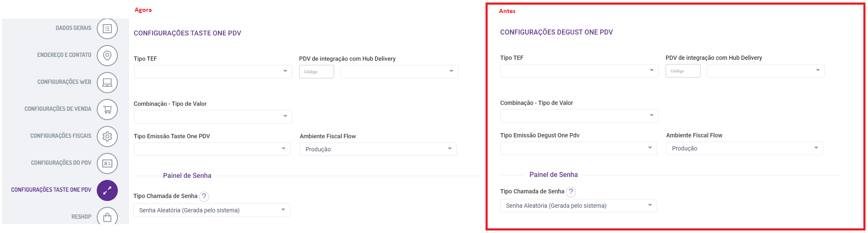Select the Configurações de Venda cart icon
The height and width of the screenshot is (233, 868).
pyautogui.click(x=107, y=110)
